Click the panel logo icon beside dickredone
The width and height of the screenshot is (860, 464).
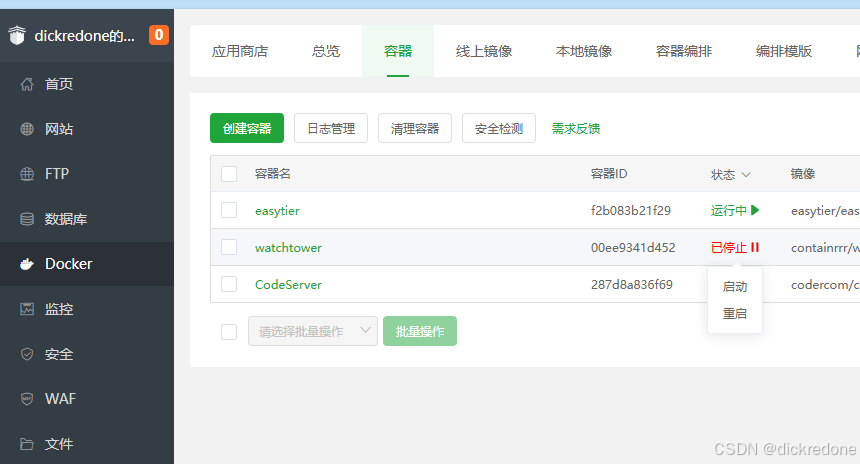point(17,36)
